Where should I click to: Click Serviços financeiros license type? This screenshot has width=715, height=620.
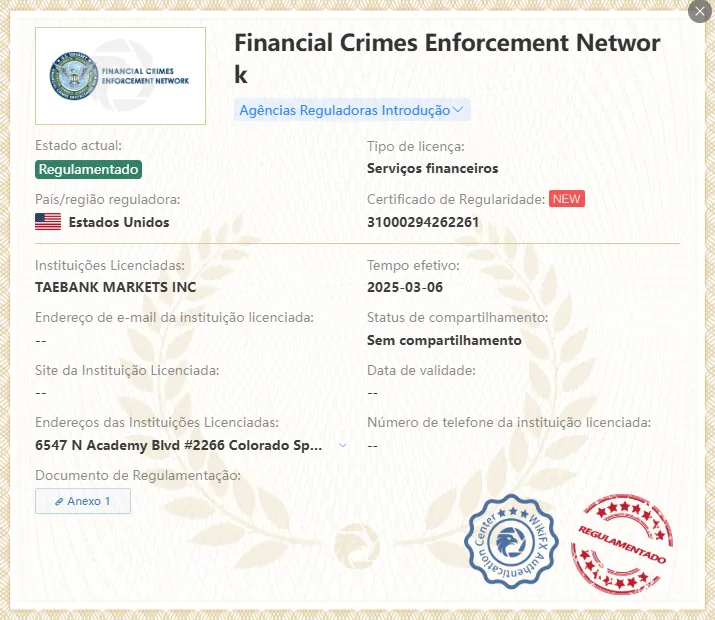click(x=433, y=169)
